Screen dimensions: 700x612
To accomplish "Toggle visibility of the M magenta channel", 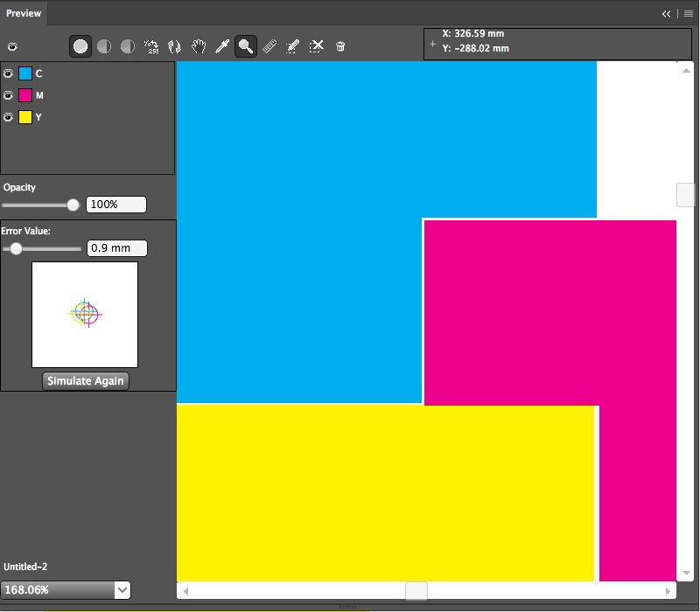I will point(8,95).
